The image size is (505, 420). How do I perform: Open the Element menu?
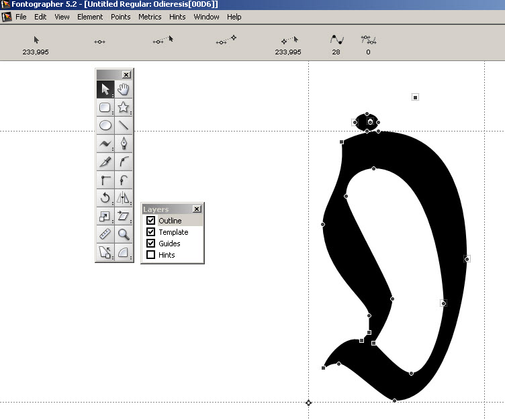tap(90, 17)
